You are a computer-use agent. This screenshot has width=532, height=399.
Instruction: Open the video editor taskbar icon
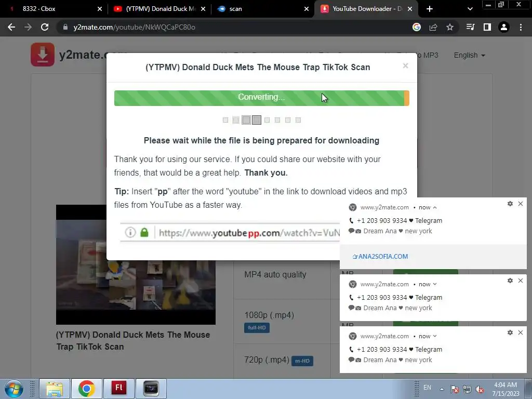point(151,389)
